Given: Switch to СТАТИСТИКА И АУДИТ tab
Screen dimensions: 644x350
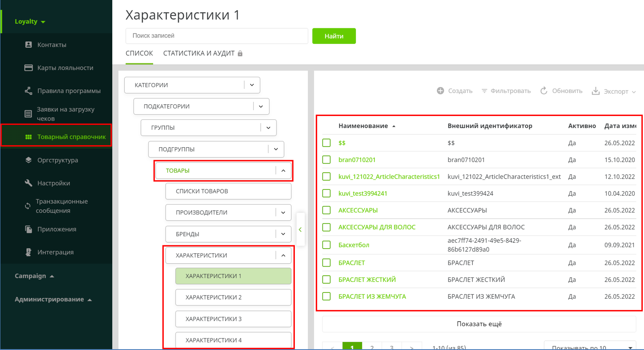Looking at the screenshot, I should coord(199,53).
